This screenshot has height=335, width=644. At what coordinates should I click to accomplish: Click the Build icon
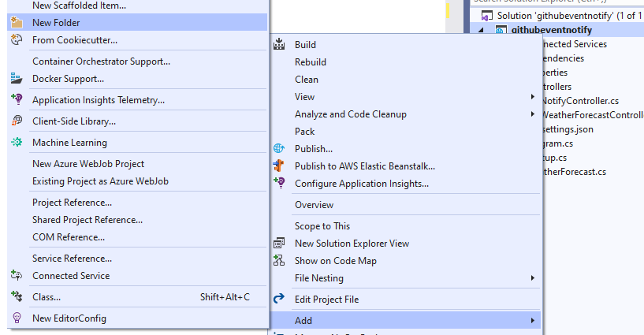point(279,44)
